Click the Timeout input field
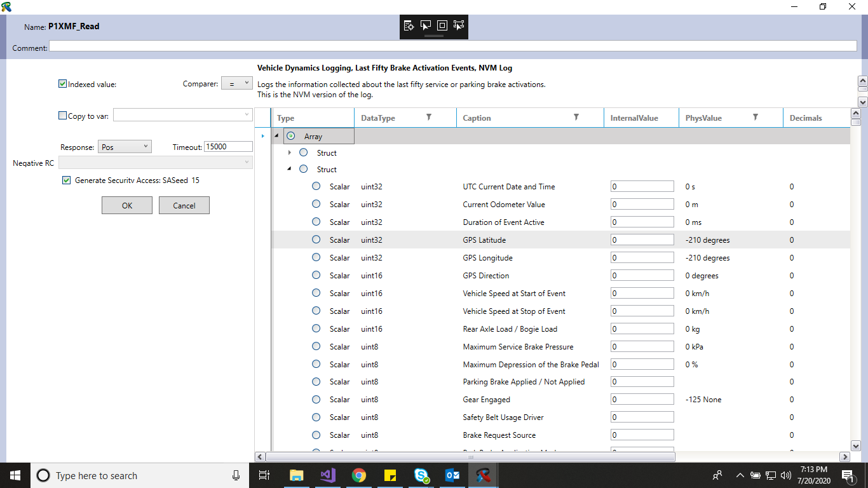868x488 pixels. pos(227,147)
